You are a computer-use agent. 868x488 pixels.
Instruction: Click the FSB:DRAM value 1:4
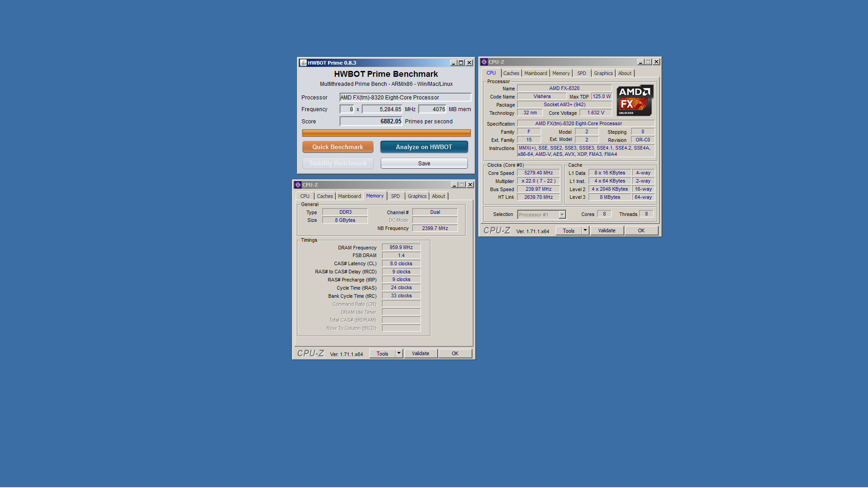click(x=401, y=256)
